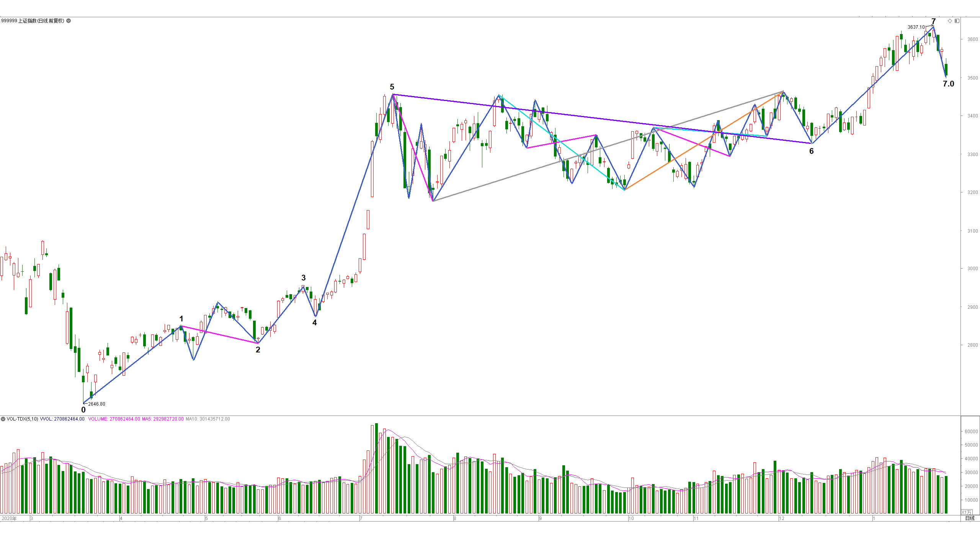This screenshot has width=980, height=551.
Task: Click the diamond icon at chart top-right
Action: click(x=950, y=21)
